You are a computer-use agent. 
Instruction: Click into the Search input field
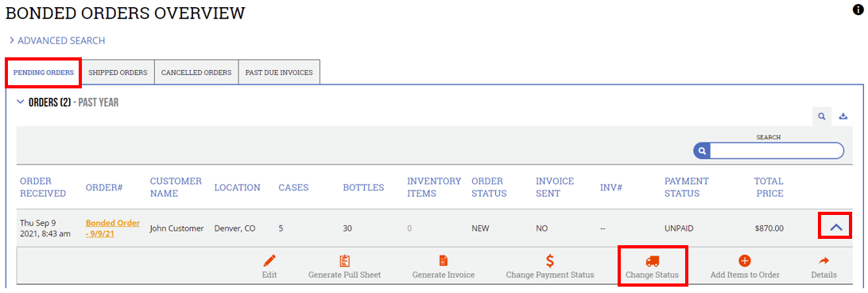pos(776,150)
